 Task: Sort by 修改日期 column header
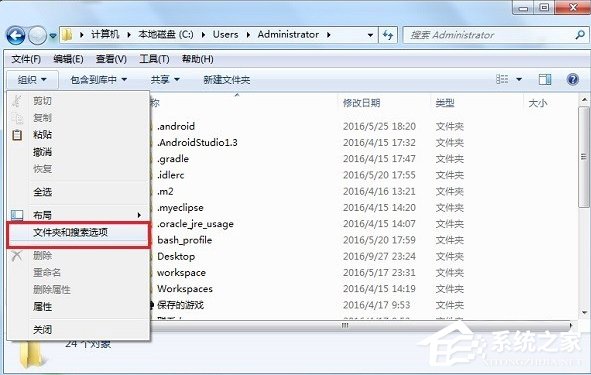click(x=361, y=103)
